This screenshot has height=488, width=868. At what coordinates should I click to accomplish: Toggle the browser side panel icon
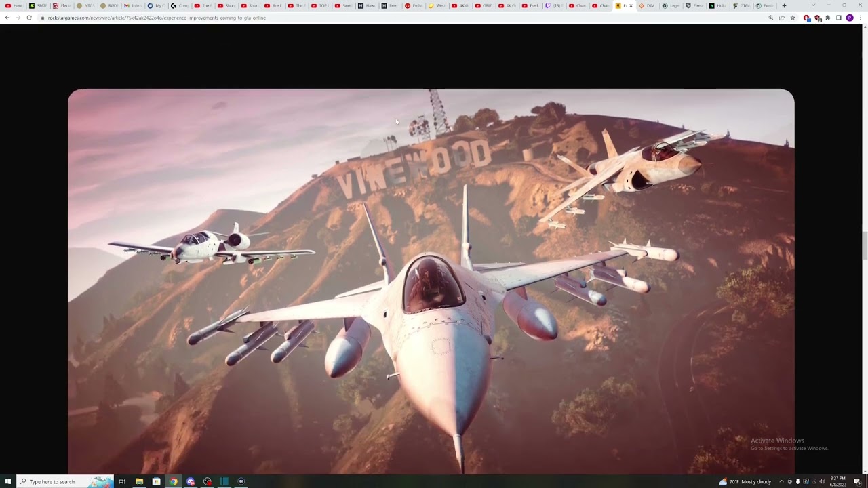[839, 18]
